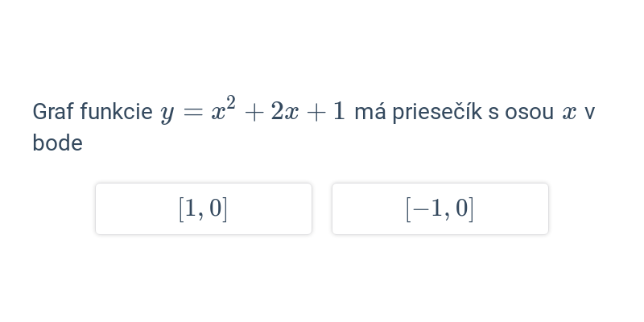Click the equals sign in the formula

[193, 112]
